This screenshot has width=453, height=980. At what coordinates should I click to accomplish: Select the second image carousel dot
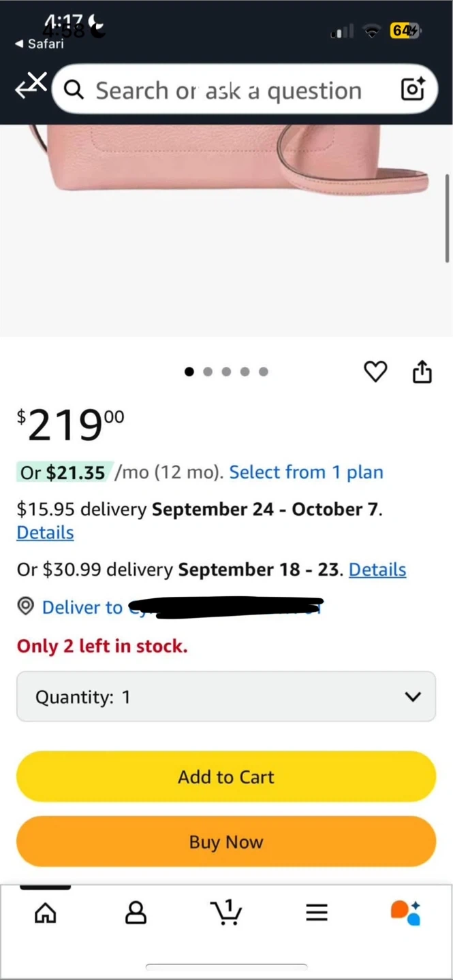point(208,372)
